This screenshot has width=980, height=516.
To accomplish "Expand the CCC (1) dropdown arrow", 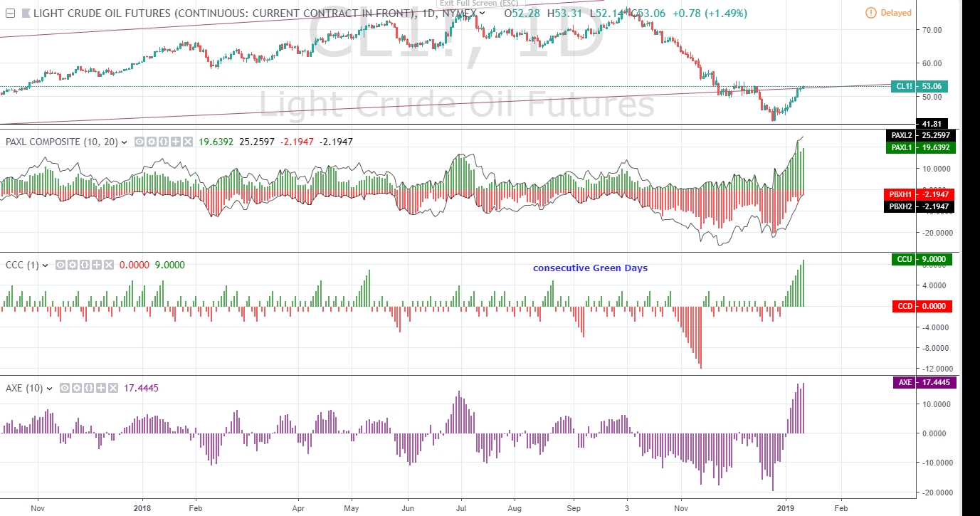I will tap(46, 265).
